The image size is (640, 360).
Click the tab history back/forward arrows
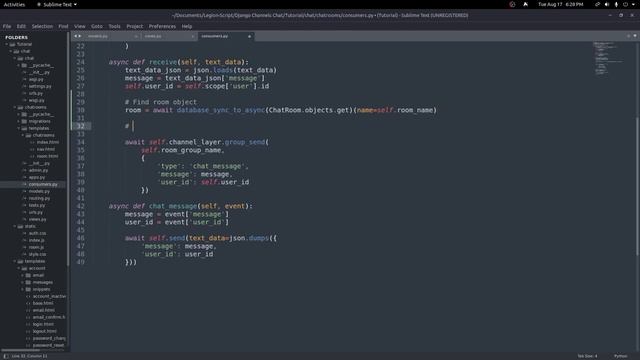click(x=77, y=36)
